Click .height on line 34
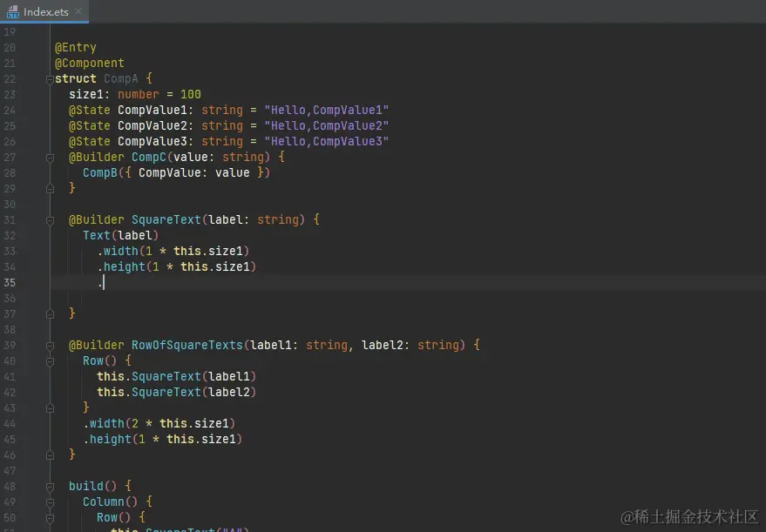Viewport: 766px width, 532px height. click(x=121, y=266)
